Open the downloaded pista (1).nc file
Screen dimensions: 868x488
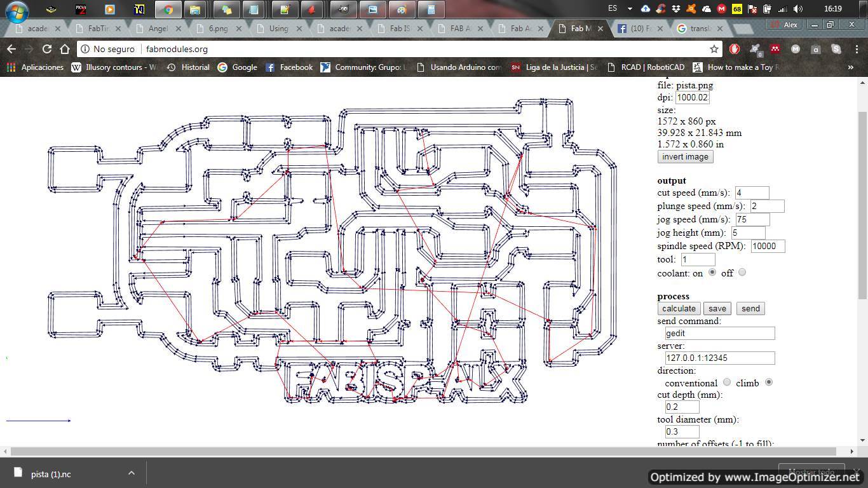click(x=51, y=474)
